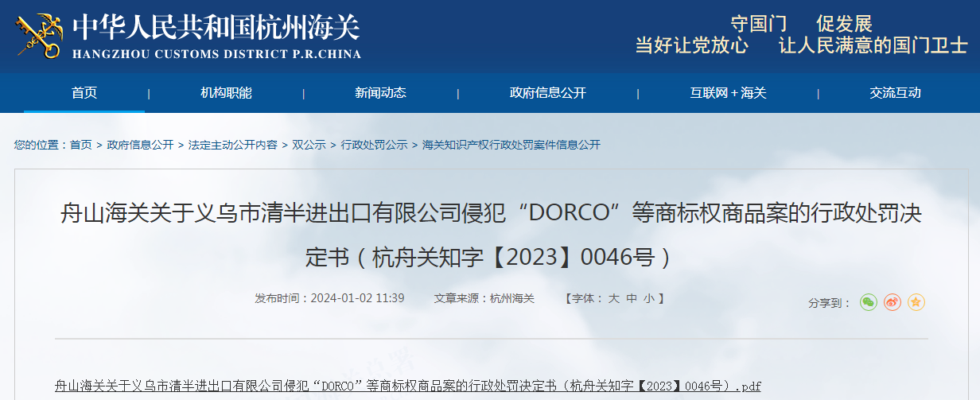Open 行政处罚公示 breadcrumb link
This screenshot has width=980, height=400.
click(374, 145)
